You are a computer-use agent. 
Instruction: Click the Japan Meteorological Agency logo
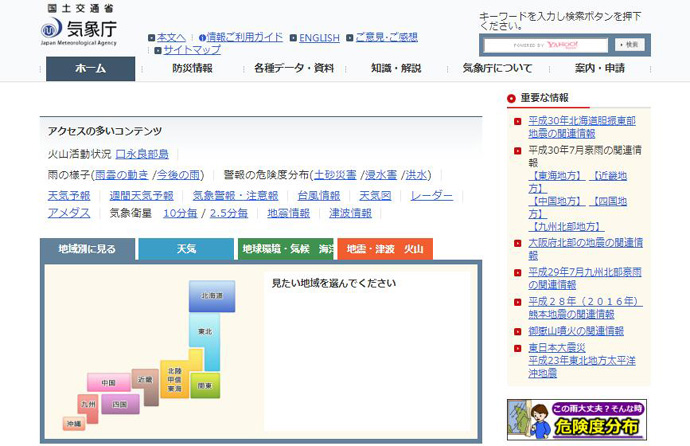click(x=79, y=25)
